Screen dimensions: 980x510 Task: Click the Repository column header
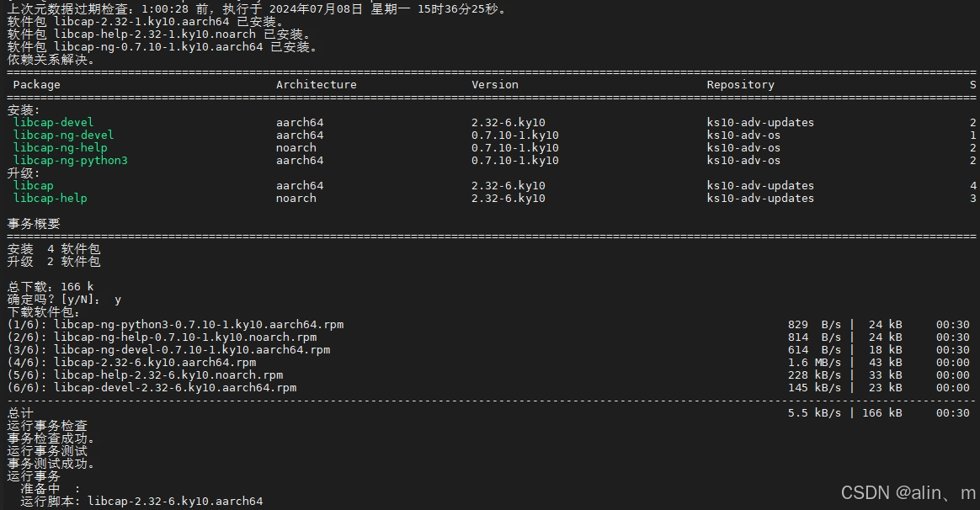[x=740, y=84]
